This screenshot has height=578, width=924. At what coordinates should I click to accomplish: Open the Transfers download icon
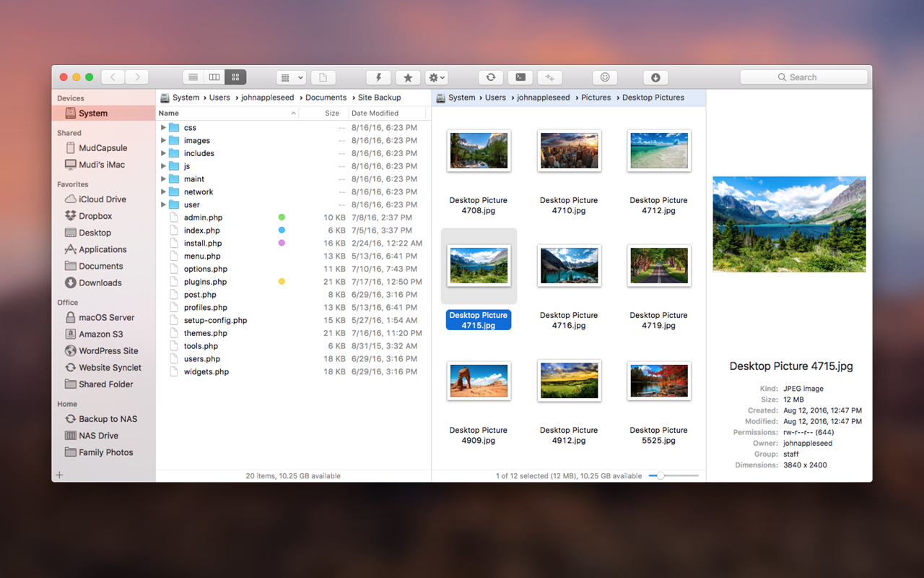tap(655, 77)
